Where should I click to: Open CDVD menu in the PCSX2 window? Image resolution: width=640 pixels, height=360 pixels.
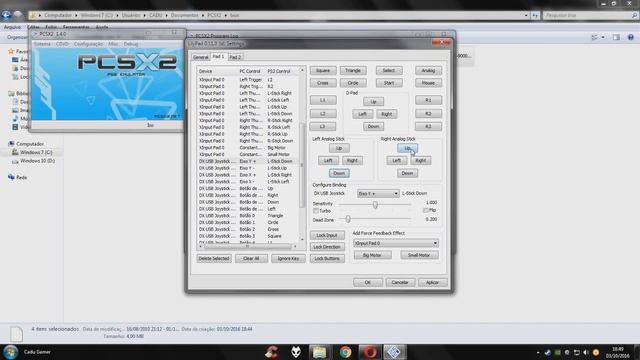click(62, 44)
